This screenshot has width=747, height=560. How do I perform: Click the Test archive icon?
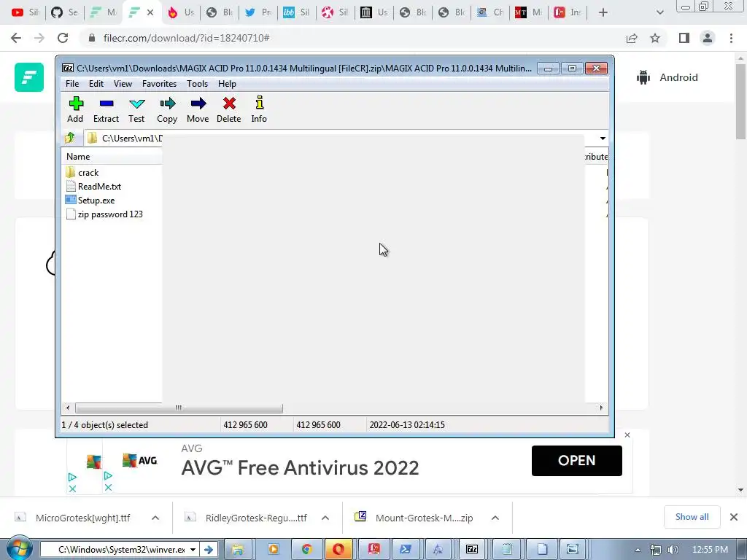(x=136, y=109)
